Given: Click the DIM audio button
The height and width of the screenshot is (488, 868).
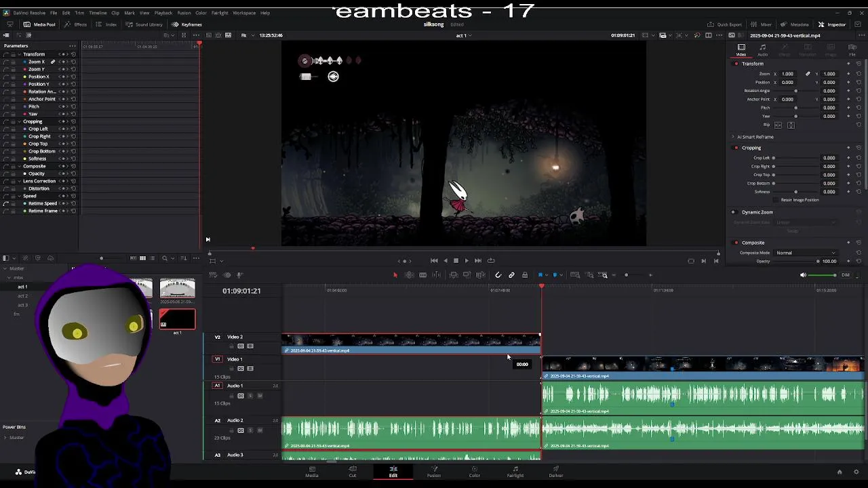Looking at the screenshot, I should (x=846, y=275).
